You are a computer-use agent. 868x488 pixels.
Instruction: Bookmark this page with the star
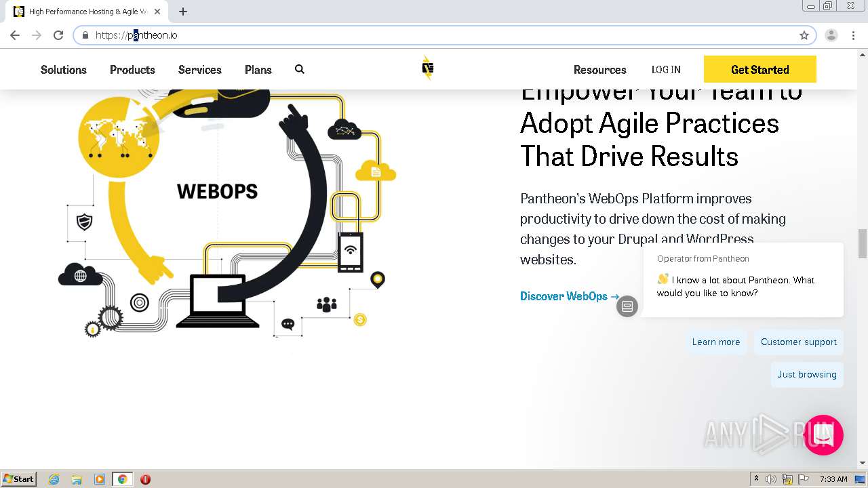click(804, 35)
